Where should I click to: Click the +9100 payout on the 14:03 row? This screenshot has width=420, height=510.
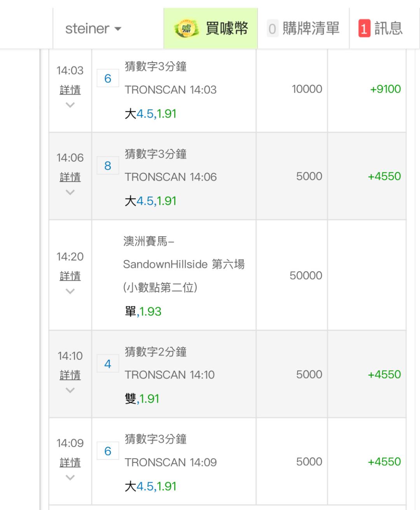pyautogui.click(x=385, y=89)
